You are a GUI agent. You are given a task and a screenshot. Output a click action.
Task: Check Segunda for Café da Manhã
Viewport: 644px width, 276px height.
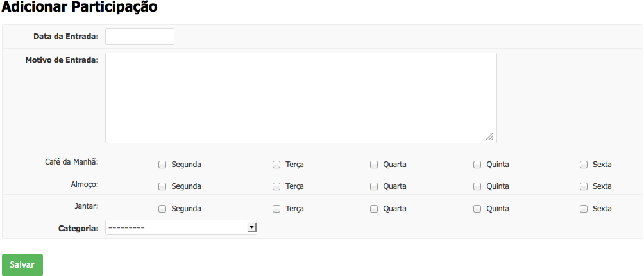click(162, 165)
